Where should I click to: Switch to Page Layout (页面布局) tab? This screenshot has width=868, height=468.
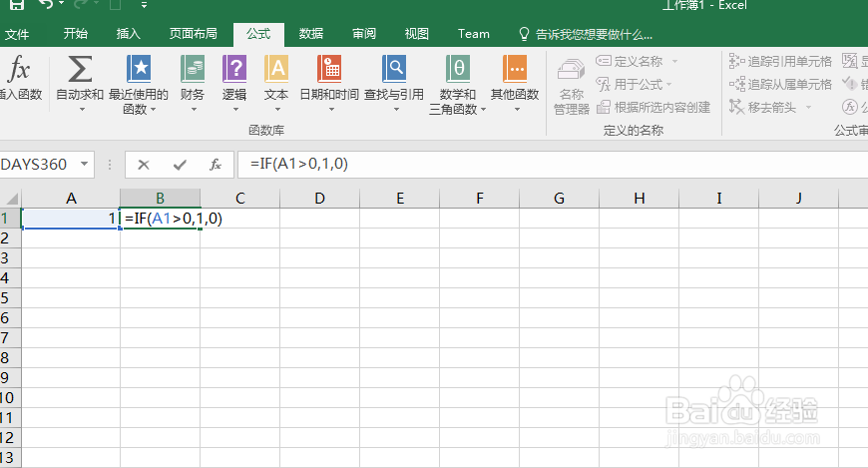(194, 34)
